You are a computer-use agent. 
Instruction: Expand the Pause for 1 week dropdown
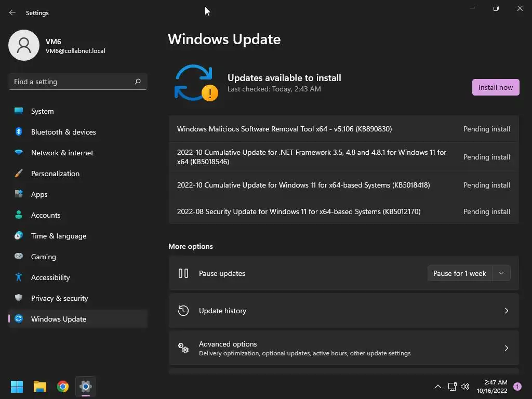click(x=501, y=273)
